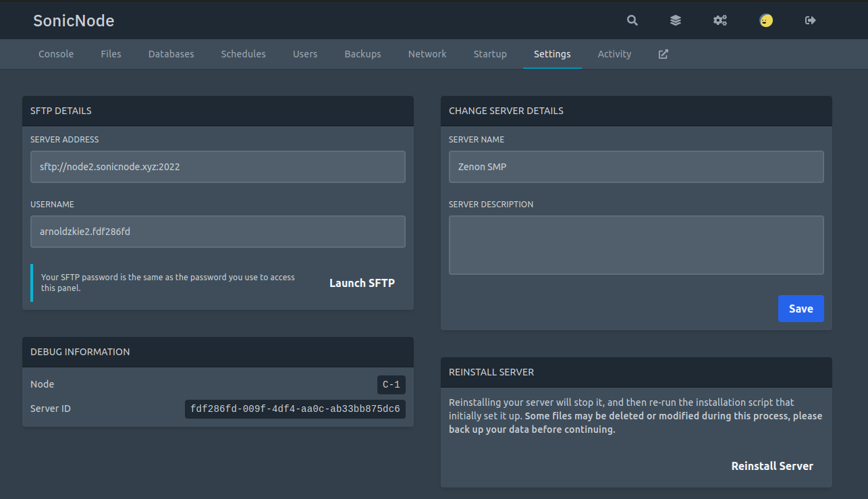
Task: Open admin gears icon in header
Action: (720, 20)
